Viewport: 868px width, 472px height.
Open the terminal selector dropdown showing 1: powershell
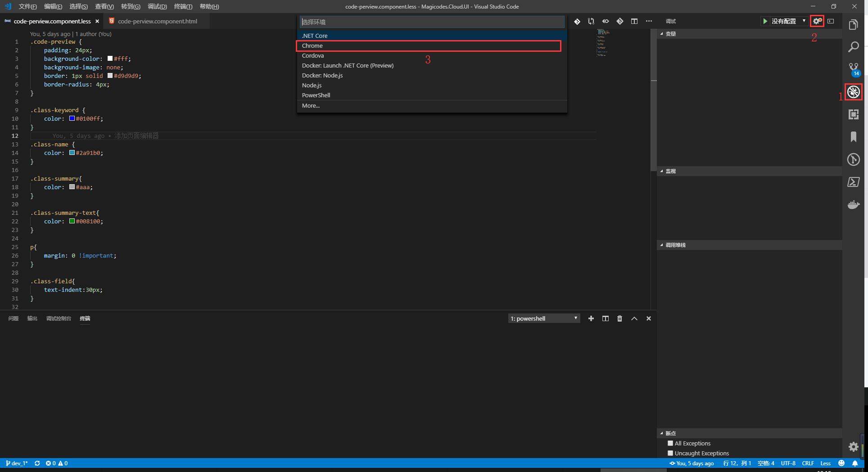point(543,318)
